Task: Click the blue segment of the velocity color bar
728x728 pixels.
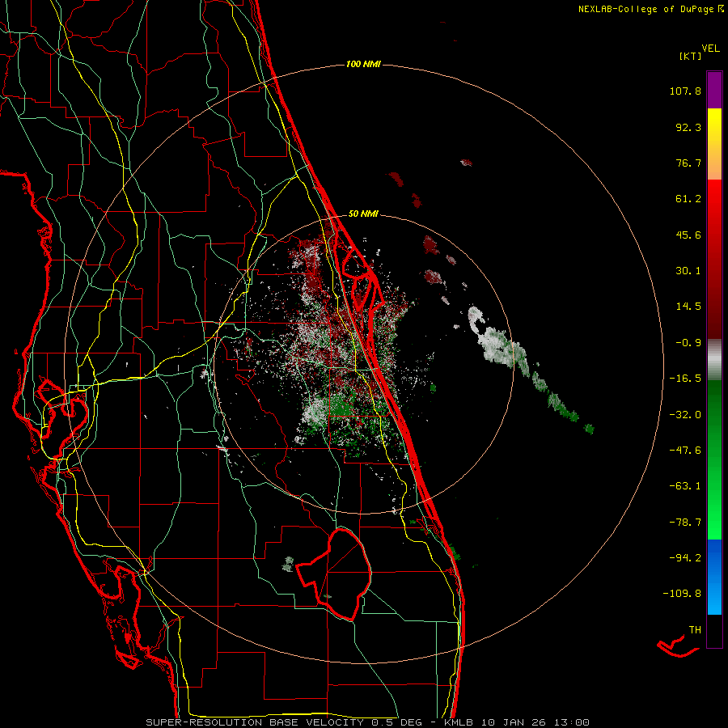Action: point(714,577)
